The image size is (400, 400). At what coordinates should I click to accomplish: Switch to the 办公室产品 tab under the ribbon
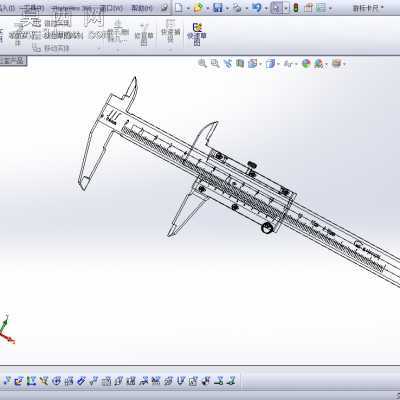13,61
